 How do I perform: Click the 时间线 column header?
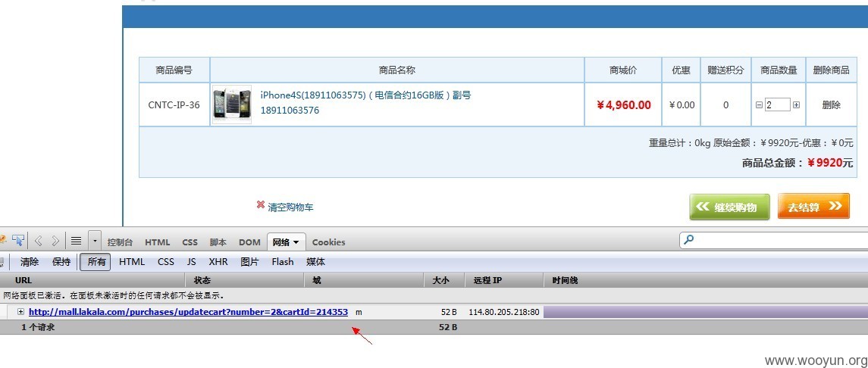[706, 280]
